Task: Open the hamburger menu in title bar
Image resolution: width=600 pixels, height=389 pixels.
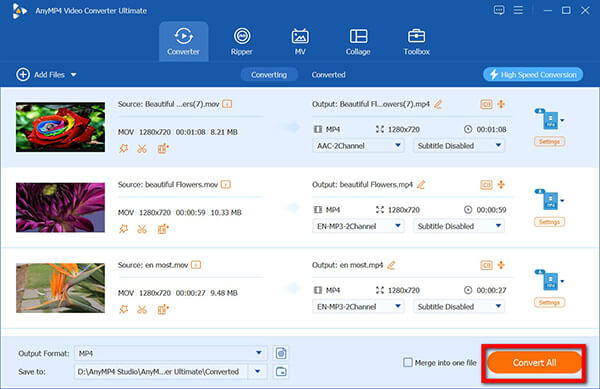Action: 518,10
